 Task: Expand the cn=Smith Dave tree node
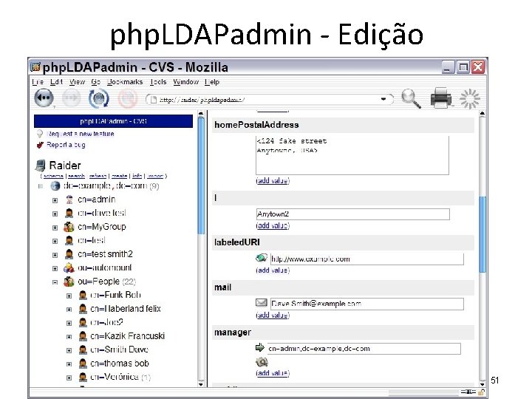(69, 350)
